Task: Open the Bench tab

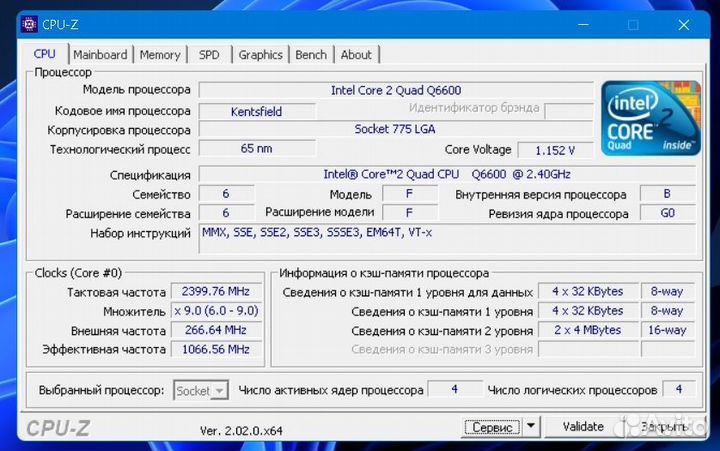Action: pos(311,55)
